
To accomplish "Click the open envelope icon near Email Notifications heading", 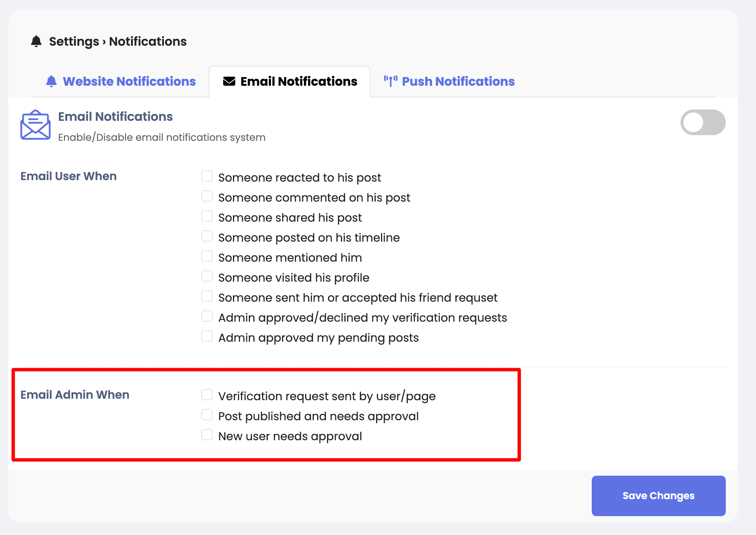I will click(x=35, y=125).
